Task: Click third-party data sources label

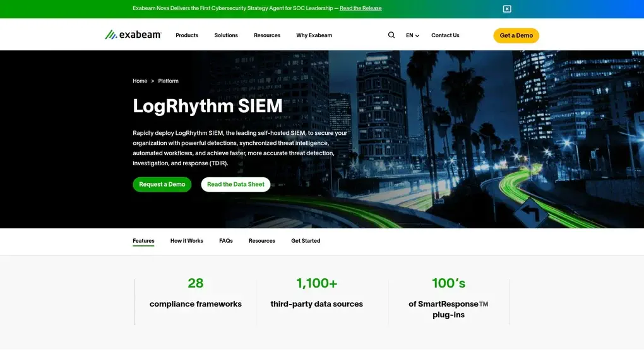Action: click(x=317, y=304)
